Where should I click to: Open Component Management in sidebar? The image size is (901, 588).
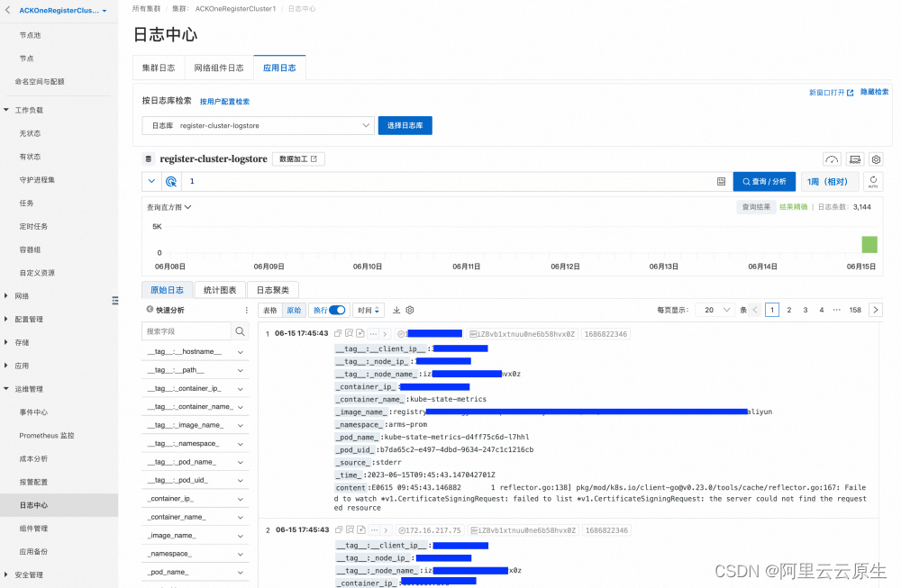click(x=33, y=529)
